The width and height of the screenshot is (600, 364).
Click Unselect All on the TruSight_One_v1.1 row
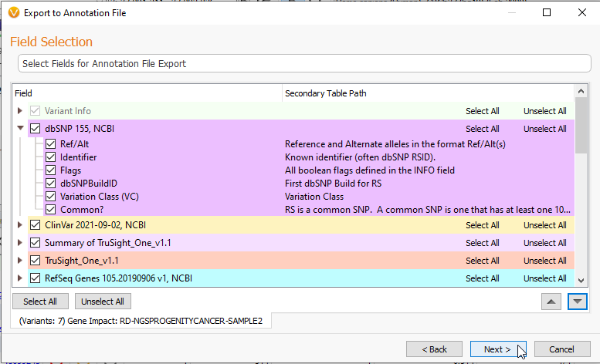point(545,261)
